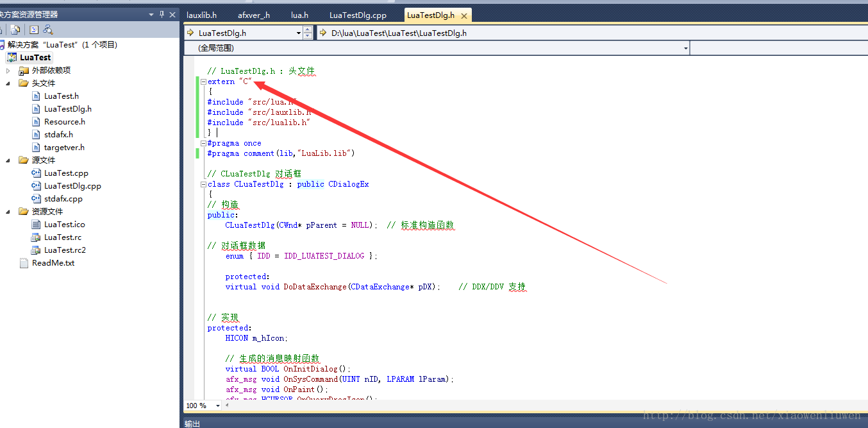Click the ReadMe.txt file icon
The height and width of the screenshot is (428, 868).
[24, 262]
